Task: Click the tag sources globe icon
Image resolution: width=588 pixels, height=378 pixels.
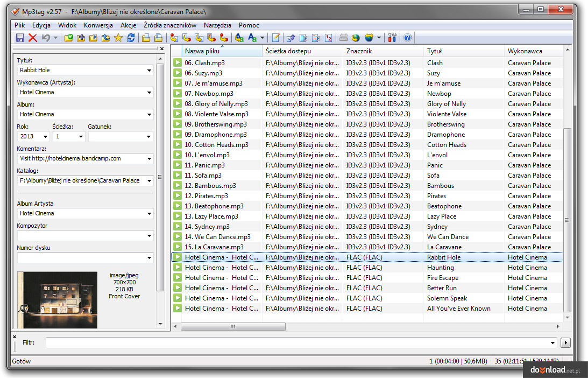Action: pyautogui.click(x=369, y=38)
